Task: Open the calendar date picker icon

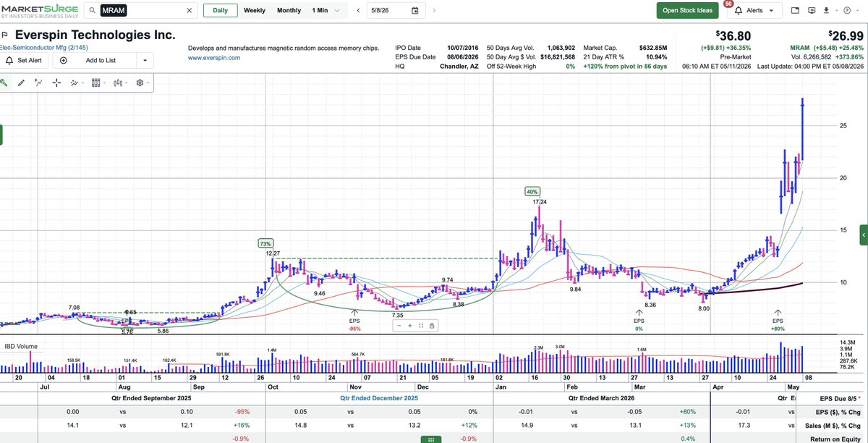Action: point(415,11)
